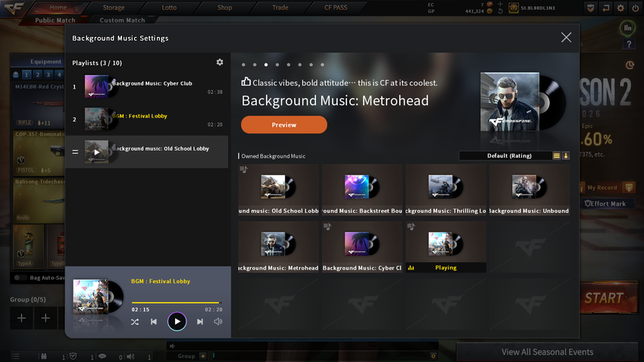This screenshot has width=644, height=362.
Task: Select Cyber Club card in owned music
Action: (362, 247)
